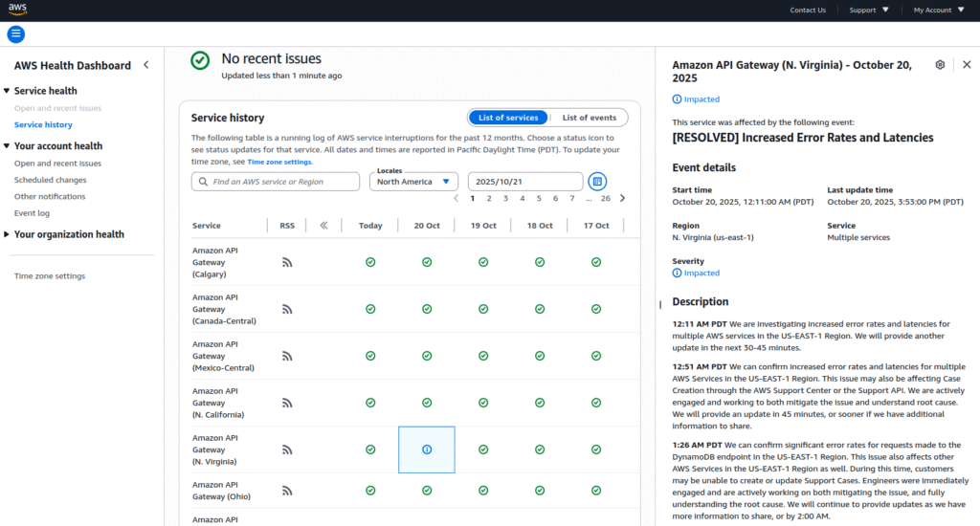Click the RSS feed for API Gateway (Ohio)
980x526 pixels.
(x=287, y=491)
